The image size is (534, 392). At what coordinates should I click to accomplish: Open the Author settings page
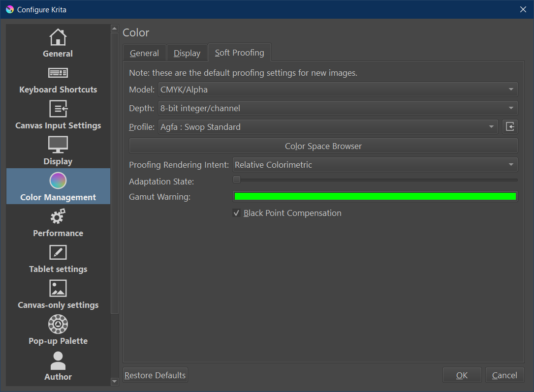pyautogui.click(x=58, y=366)
